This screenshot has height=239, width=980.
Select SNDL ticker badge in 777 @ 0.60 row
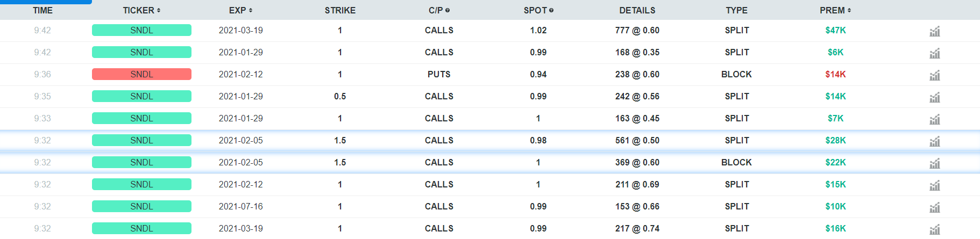[141, 30]
